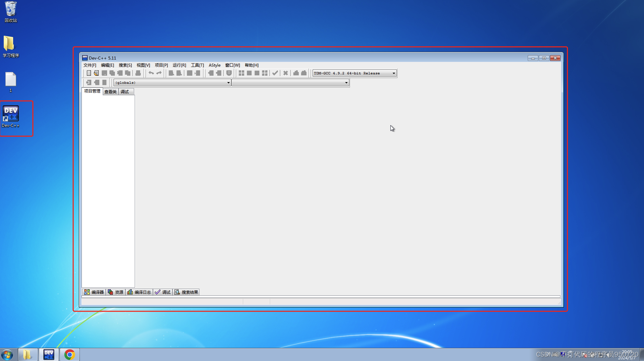The image size is (644, 361).
Task: Click the Close All toolbar icon
Action: 128,73
